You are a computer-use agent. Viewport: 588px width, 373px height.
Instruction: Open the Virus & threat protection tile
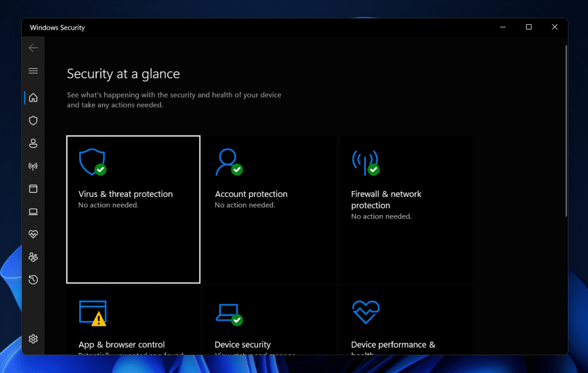[x=133, y=209]
